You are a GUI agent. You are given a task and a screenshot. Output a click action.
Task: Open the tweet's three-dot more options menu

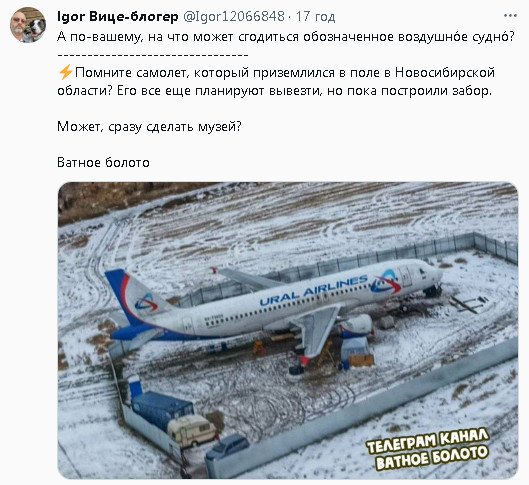(x=510, y=16)
